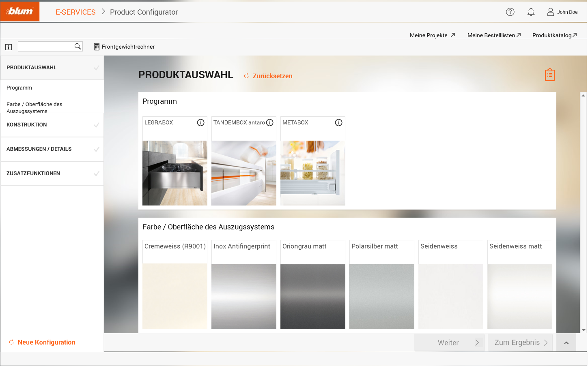This screenshot has width=588, height=366.
Task: Select the Cremeweiss (R9001) color swatch
Action: tap(175, 297)
